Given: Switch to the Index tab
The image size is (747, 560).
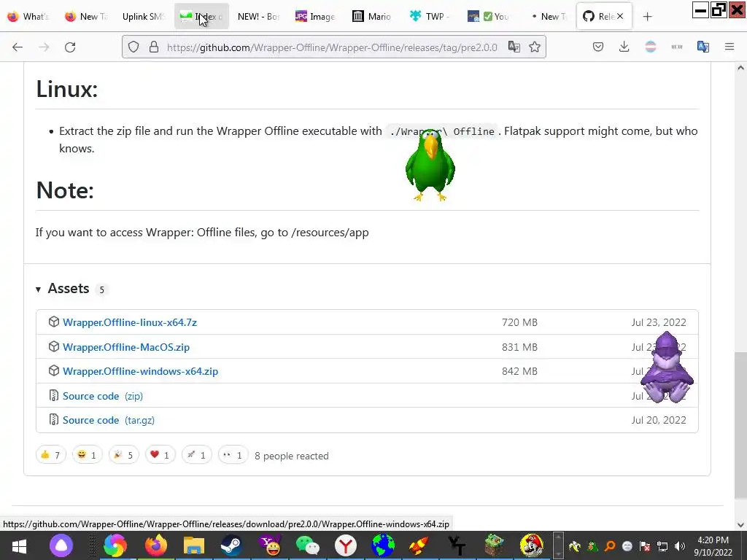Looking at the screenshot, I should tap(201, 16).
